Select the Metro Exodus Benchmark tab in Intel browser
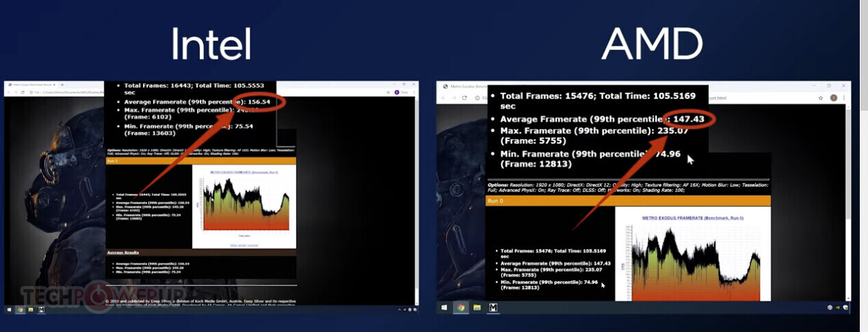The width and height of the screenshot is (868, 332). tap(33, 85)
